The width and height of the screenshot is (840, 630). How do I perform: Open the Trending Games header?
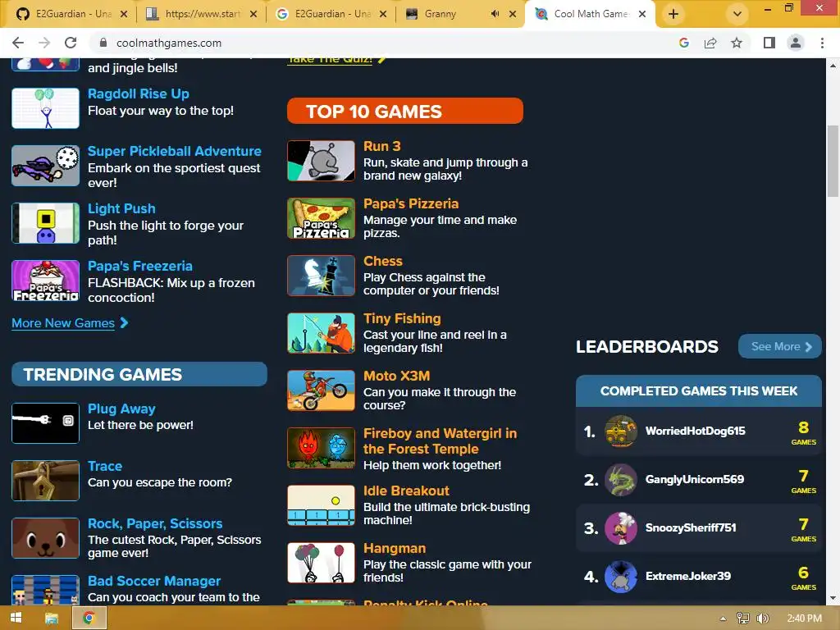tap(139, 374)
